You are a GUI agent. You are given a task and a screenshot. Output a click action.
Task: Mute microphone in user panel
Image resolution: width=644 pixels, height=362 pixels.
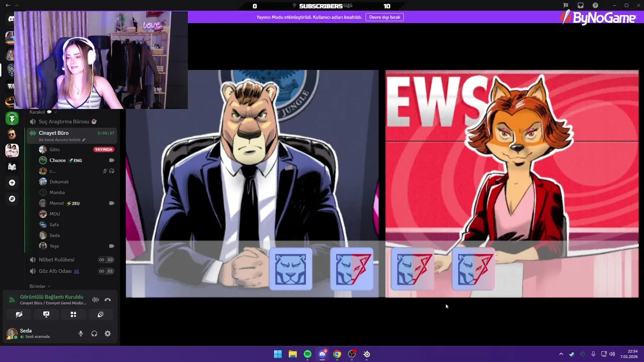pos(80,333)
